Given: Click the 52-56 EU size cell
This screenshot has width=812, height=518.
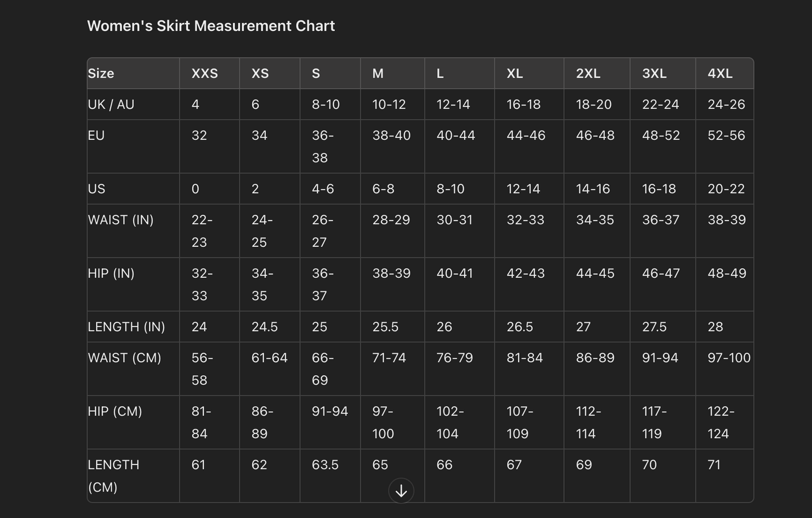Looking at the screenshot, I should (726, 136).
